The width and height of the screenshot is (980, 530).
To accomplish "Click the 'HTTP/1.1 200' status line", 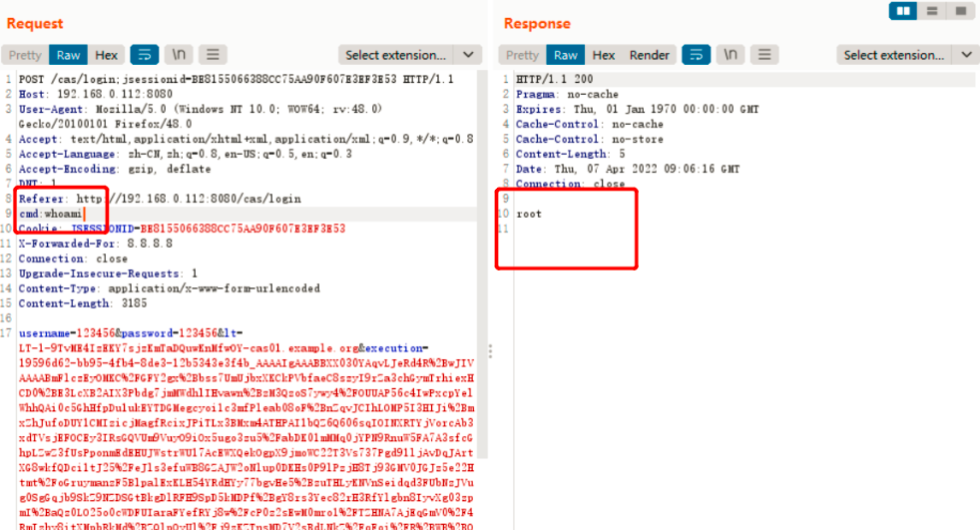I will [555, 80].
